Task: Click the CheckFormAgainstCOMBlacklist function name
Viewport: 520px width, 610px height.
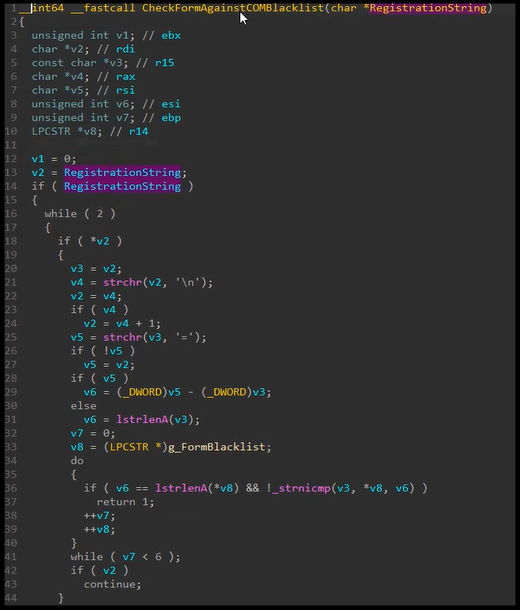Action: point(233,8)
